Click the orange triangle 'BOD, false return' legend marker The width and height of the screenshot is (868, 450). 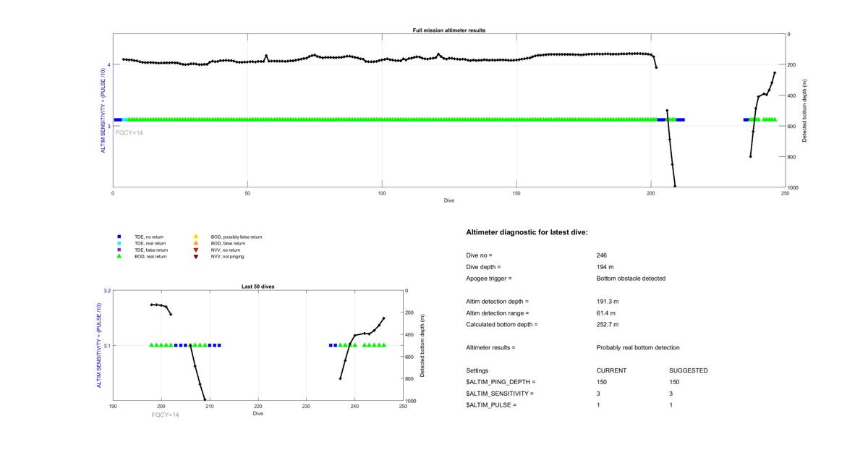point(195,243)
